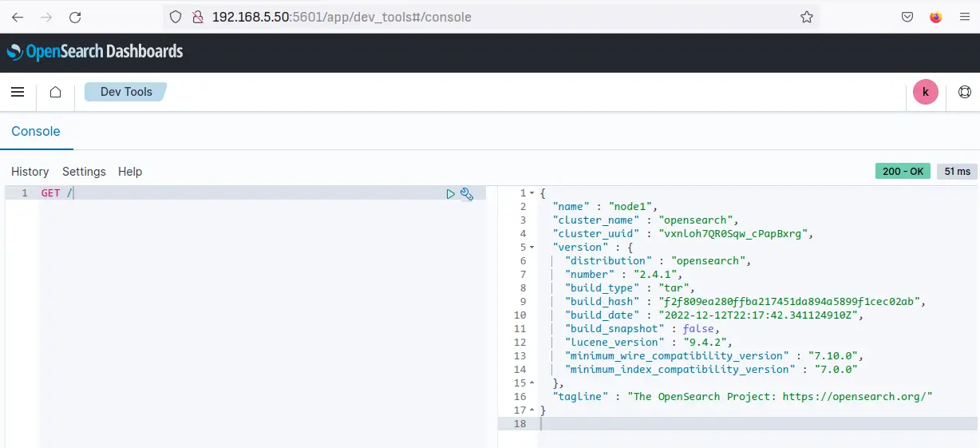Open the wrench request options
The image size is (980, 448).
[x=467, y=193]
